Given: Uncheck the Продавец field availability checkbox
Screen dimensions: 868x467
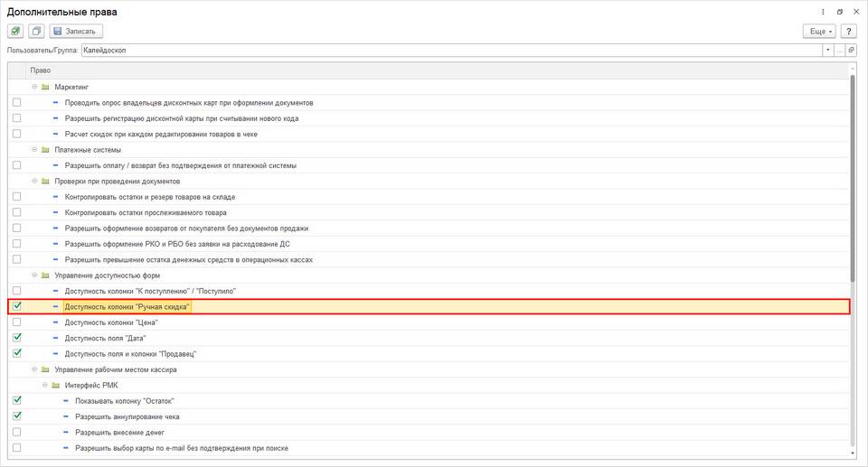Looking at the screenshot, I should pyautogui.click(x=17, y=353).
